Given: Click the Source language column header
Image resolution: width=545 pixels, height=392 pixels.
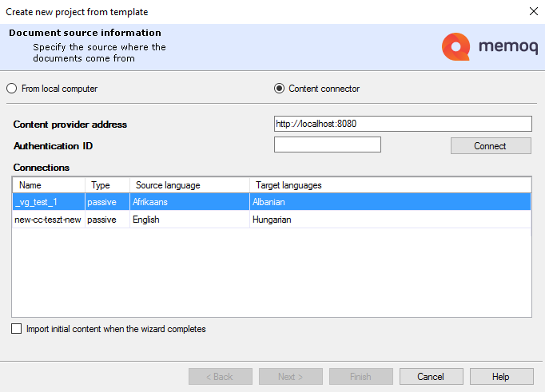Looking at the screenshot, I should coord(189,185).
